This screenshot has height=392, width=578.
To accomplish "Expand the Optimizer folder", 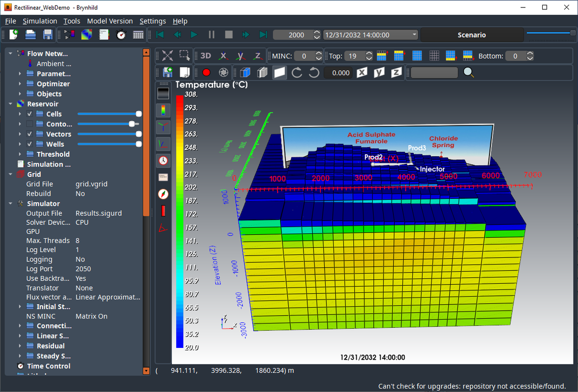I will pyautogui.click(x=20, y=84).
